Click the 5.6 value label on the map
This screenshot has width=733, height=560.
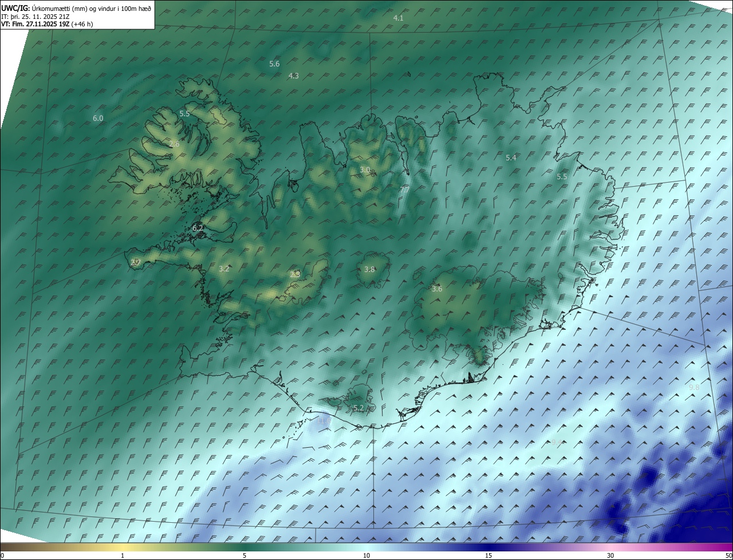[x=274, y=64]
